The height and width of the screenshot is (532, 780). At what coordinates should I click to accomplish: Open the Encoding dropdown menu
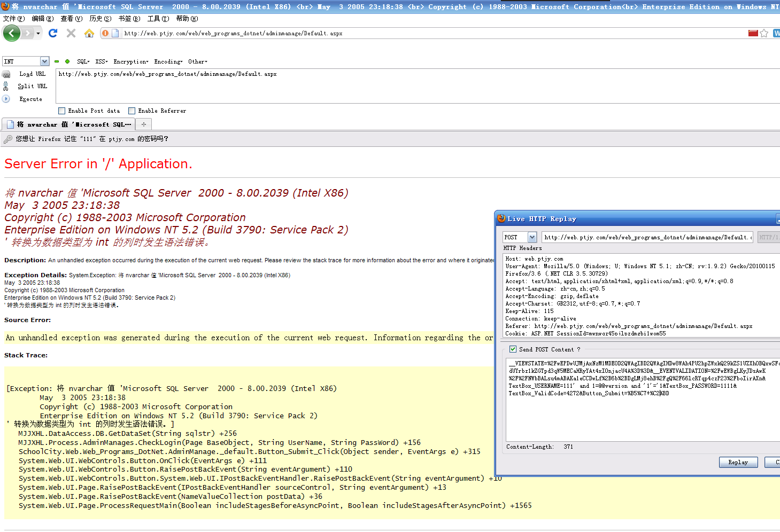[x=168, y=61]
